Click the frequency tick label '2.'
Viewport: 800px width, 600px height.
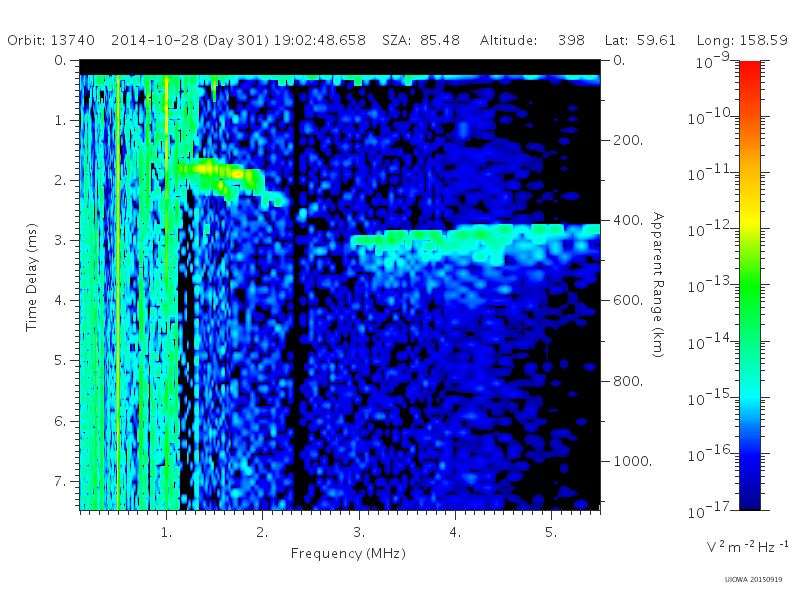[x=262, y=532]
